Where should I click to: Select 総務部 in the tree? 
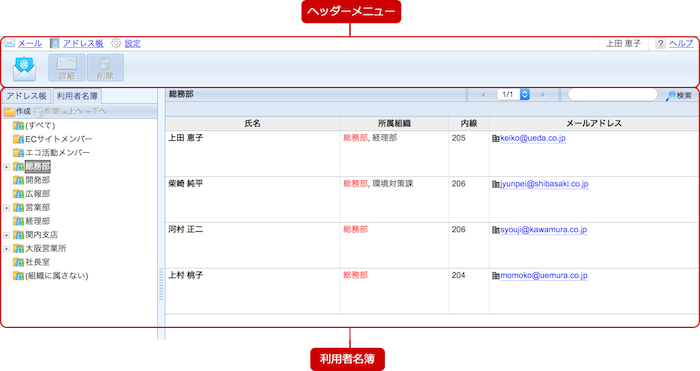click(38, 167)
